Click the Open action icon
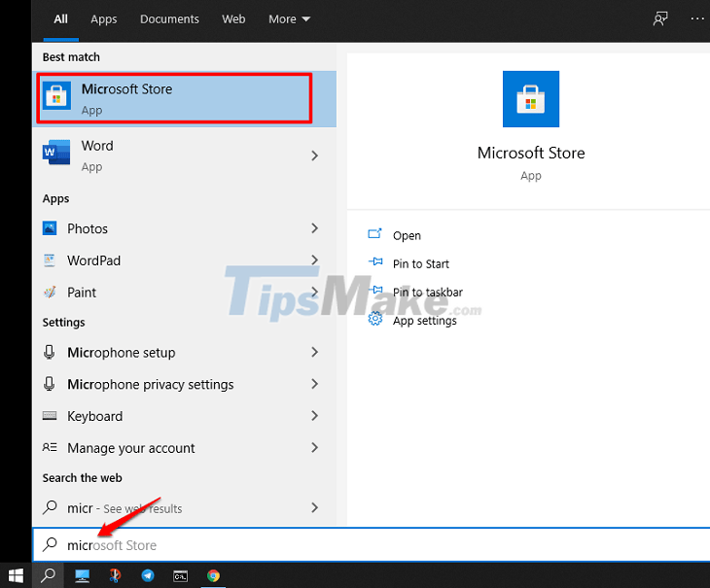This screenshot has width=710, height=588. tap(374, 234)
